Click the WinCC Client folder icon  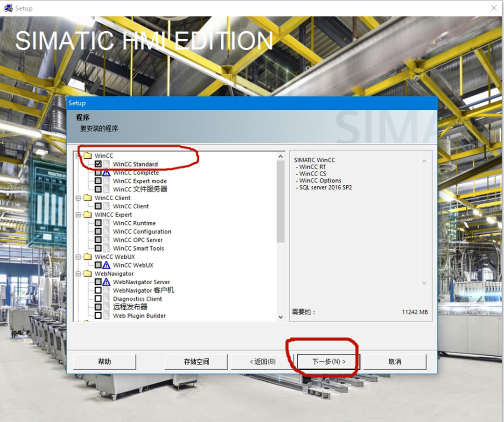87,198
